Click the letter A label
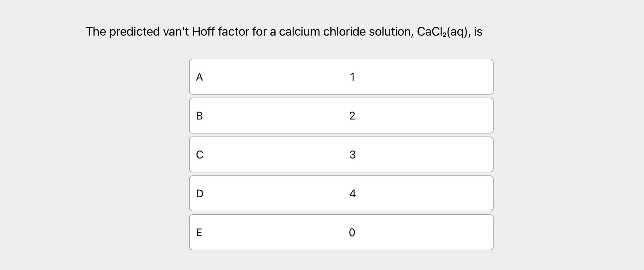 point(199,77)
